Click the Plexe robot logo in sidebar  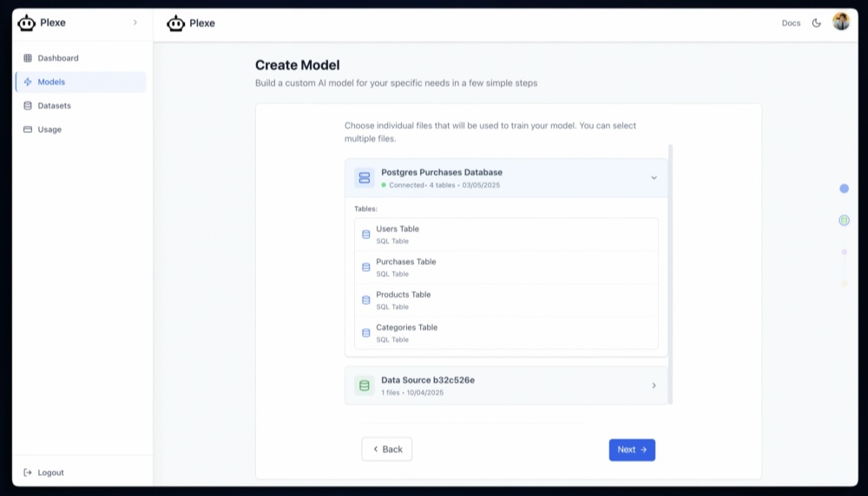27,23
